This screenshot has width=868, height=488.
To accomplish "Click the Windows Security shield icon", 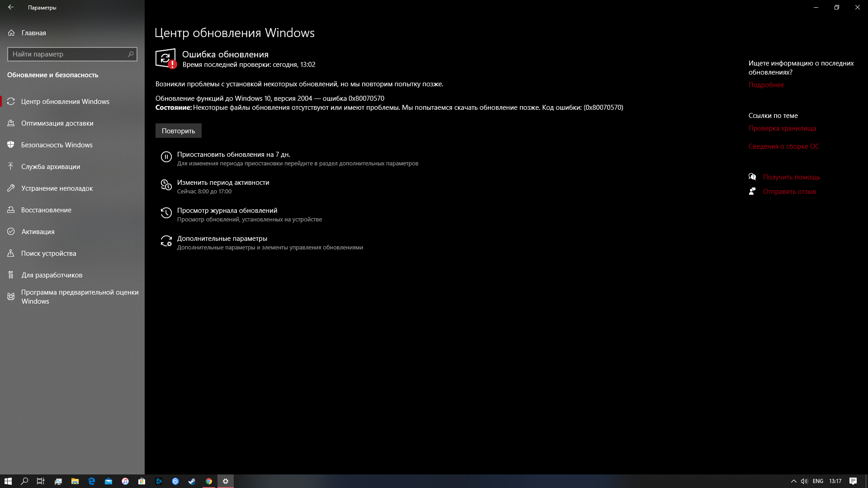I will pyautogui.click(x=11, y=145).
